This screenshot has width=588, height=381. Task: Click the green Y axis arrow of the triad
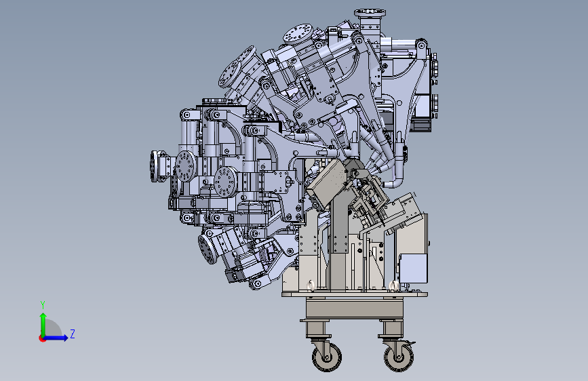point(43,324)
